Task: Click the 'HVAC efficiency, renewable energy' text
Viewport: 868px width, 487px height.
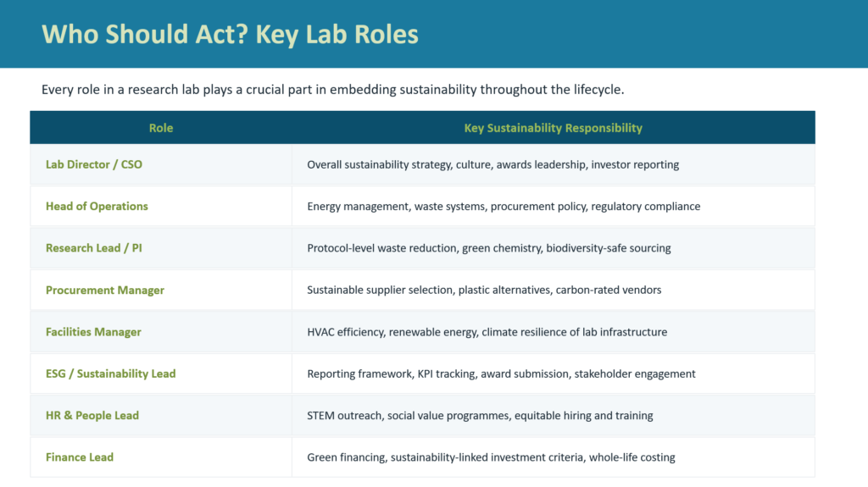Action: 487,332
